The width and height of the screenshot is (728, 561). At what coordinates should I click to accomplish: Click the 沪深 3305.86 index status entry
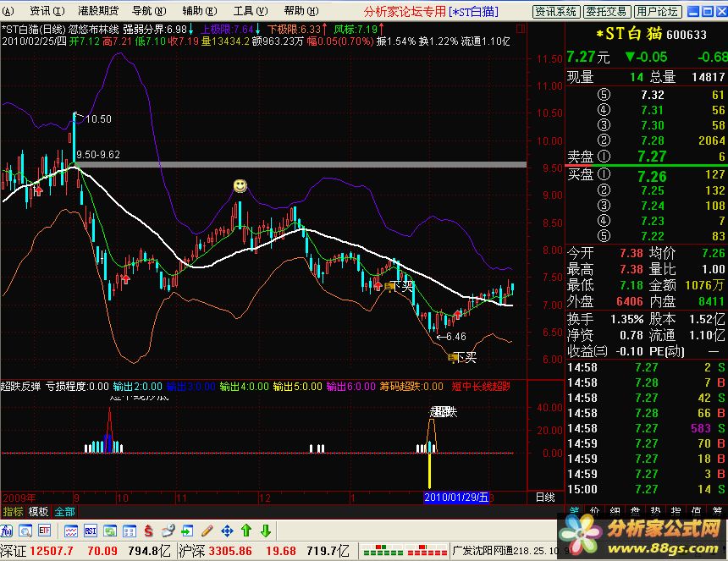pos(264,551)
